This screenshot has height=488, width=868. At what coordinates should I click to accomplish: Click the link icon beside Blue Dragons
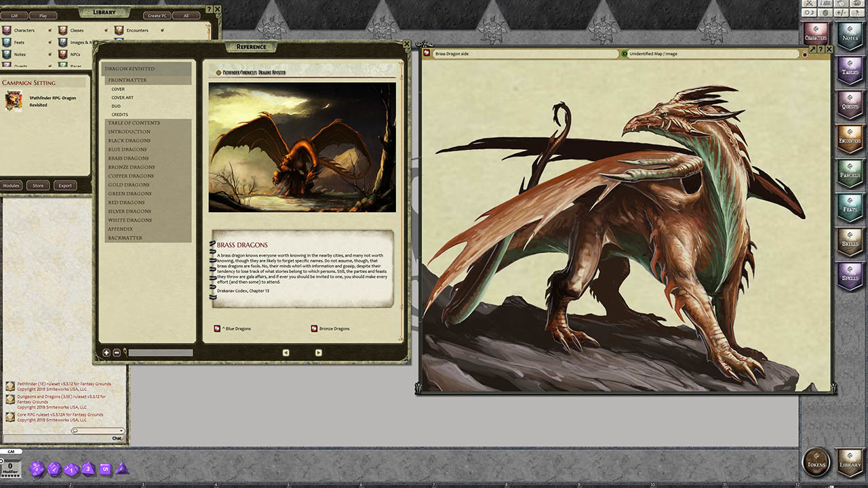(218, 329)
